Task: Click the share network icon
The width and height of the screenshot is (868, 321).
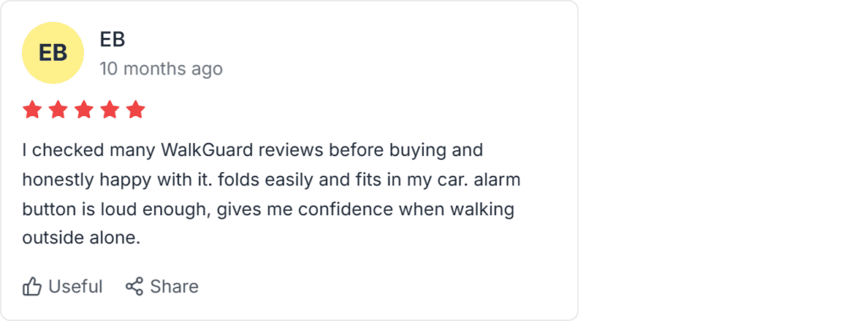Action: click(x=134, y=286)
